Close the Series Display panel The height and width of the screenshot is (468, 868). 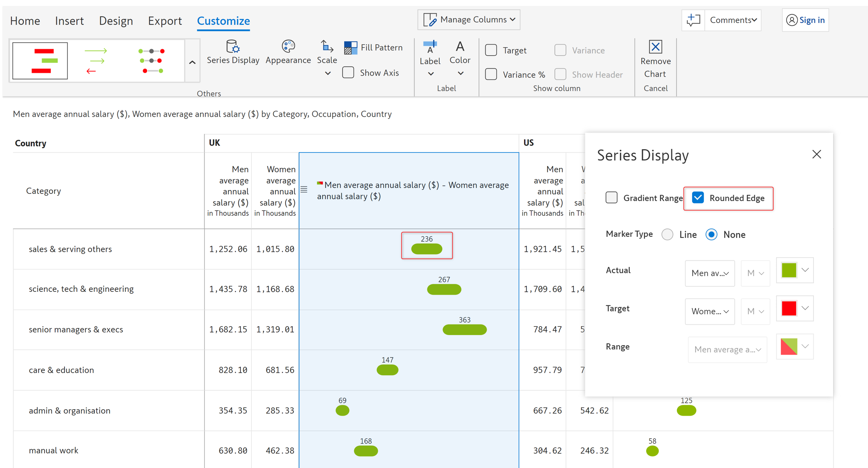pyautogui.click(x=816, y=154)
